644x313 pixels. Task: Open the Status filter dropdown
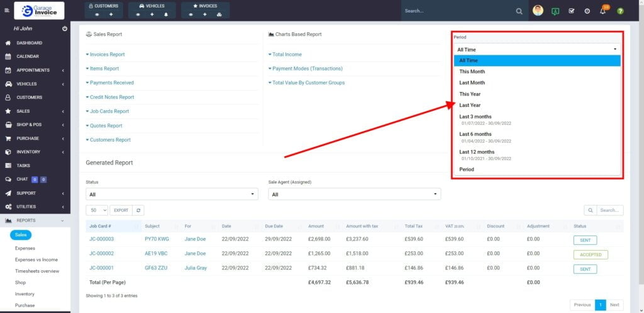pos(172,195)
